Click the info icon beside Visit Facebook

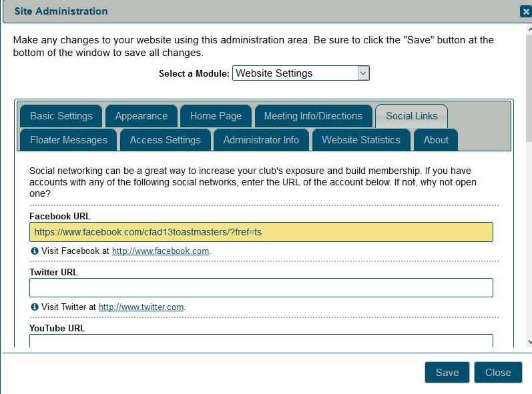[x=34, y=251]
